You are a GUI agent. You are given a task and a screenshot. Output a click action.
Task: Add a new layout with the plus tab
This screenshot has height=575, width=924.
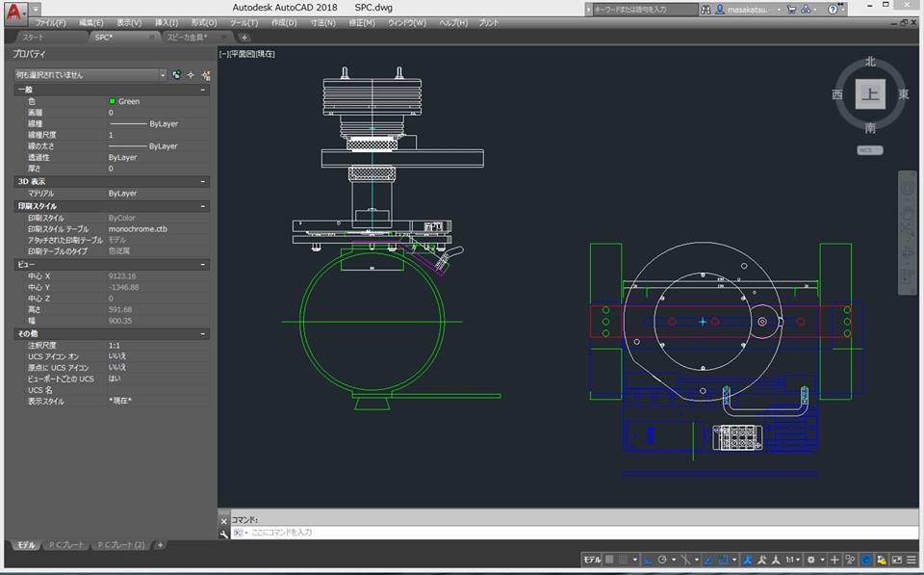point(160,545)
